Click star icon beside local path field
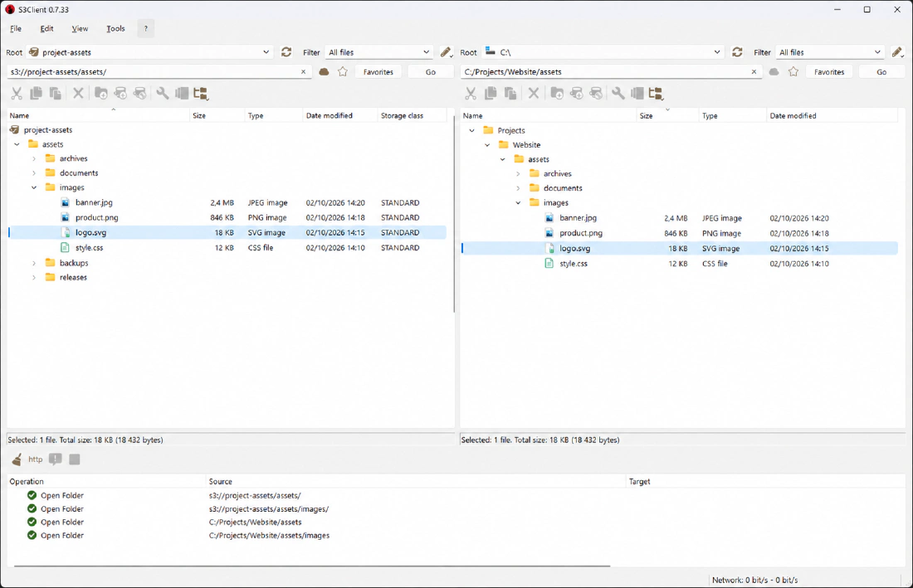The height and width of the screenshot is (588, 913). click(793, 71)
